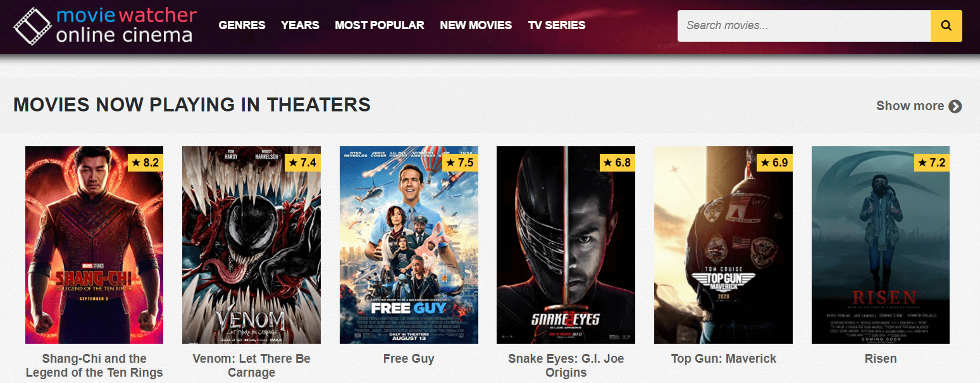Click the film reel logo icon
The width and height of the screenshot is (980, 383).
point(32,26)
